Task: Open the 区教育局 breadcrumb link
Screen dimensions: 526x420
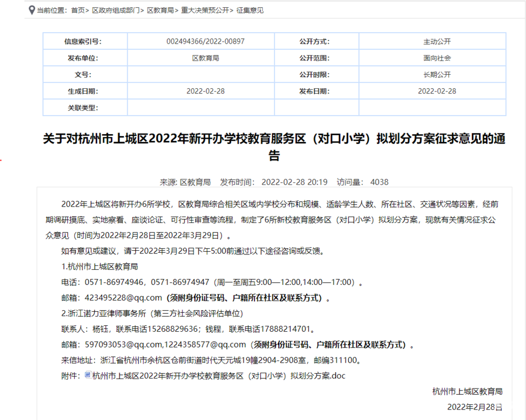Action: point(160,11)
